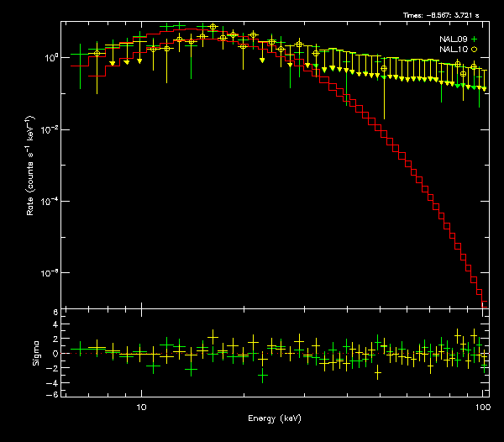This screenshot has width=504, height=442.
Task: Click the 6 tick label on the Sigma axis
Action: (x=55, y=313)
